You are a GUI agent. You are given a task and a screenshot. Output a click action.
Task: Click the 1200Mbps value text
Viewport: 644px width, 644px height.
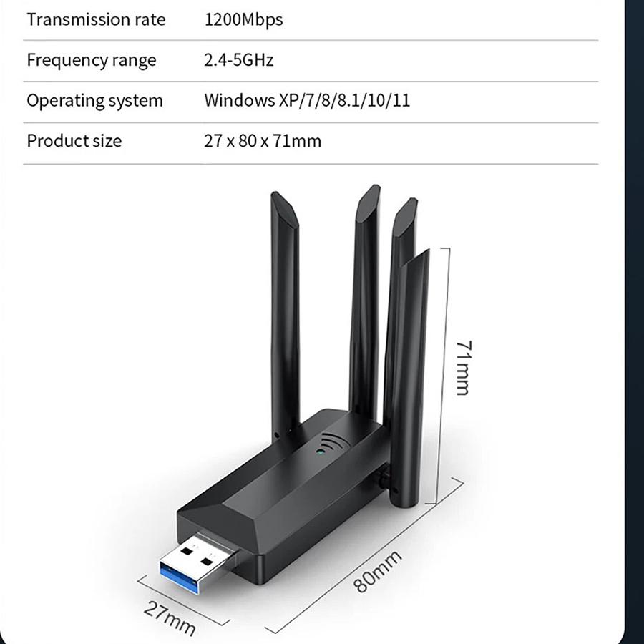click(x=243, y=20)
